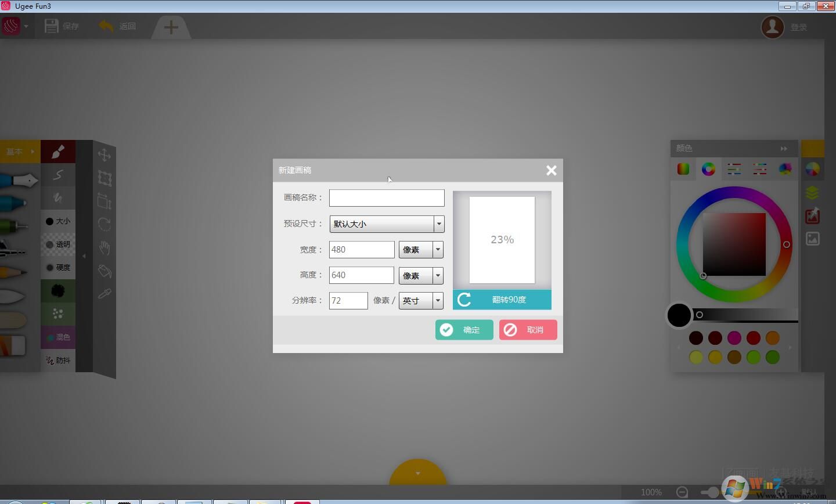Pick the eraser at the bottom of the brush list
Screen dimensions: 836x504
[x=13, y=345]
